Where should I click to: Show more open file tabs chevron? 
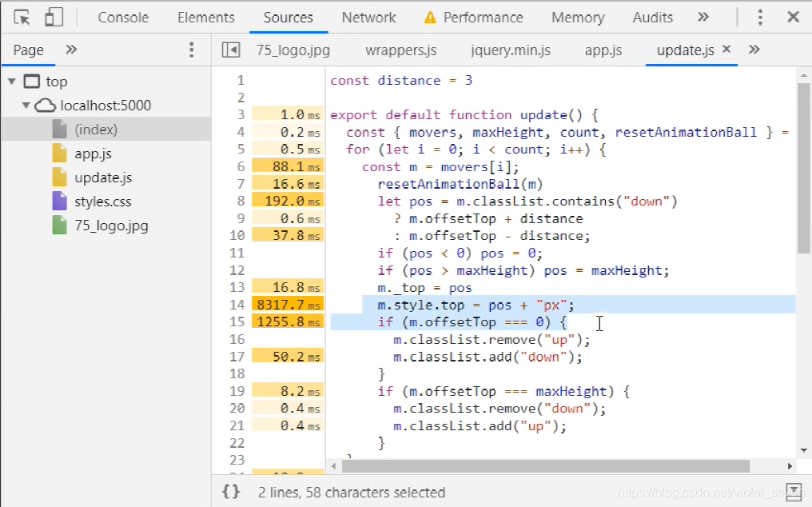pyautogui.click(x=754, y=50)
